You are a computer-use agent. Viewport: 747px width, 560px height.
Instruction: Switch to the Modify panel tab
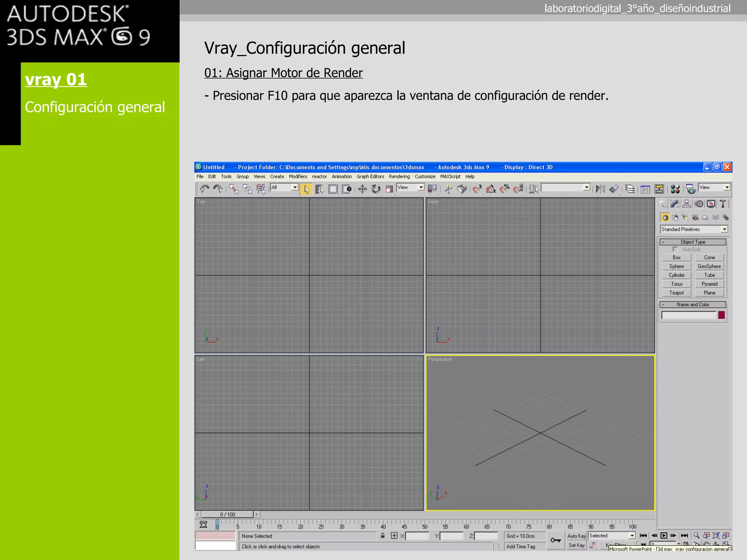[675, 204]
